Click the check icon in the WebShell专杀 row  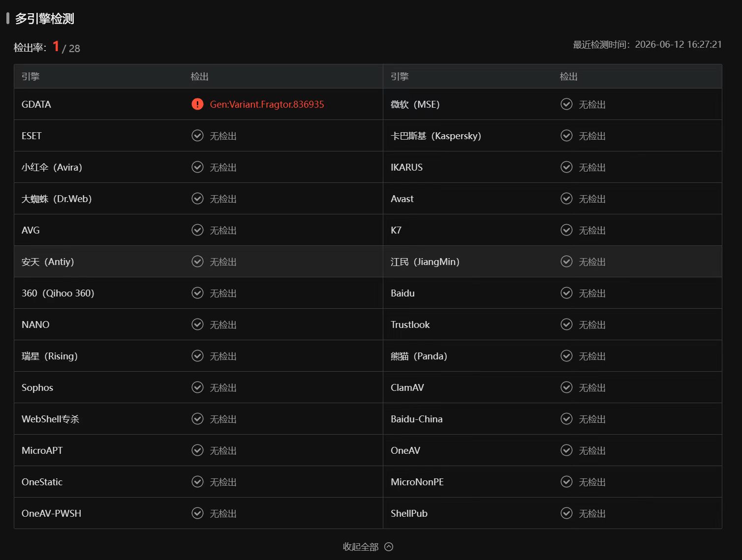click(x=197, y=419)
